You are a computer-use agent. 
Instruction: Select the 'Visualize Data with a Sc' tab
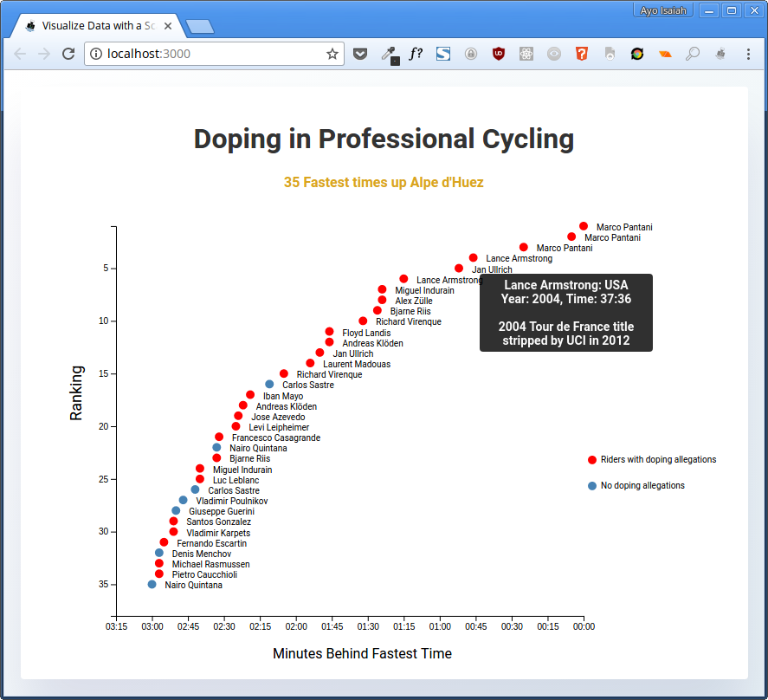(x=98, y=26)
